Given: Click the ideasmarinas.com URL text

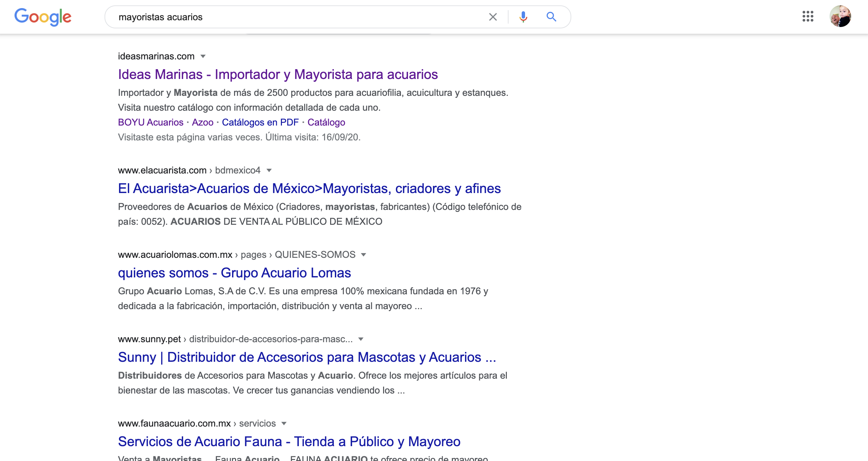Looking at the screenshot, I should coord(156,56).
